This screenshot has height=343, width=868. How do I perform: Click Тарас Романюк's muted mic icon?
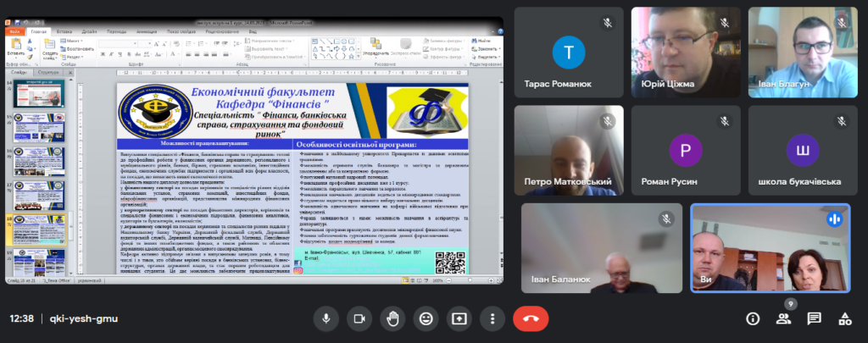point(607,23)
